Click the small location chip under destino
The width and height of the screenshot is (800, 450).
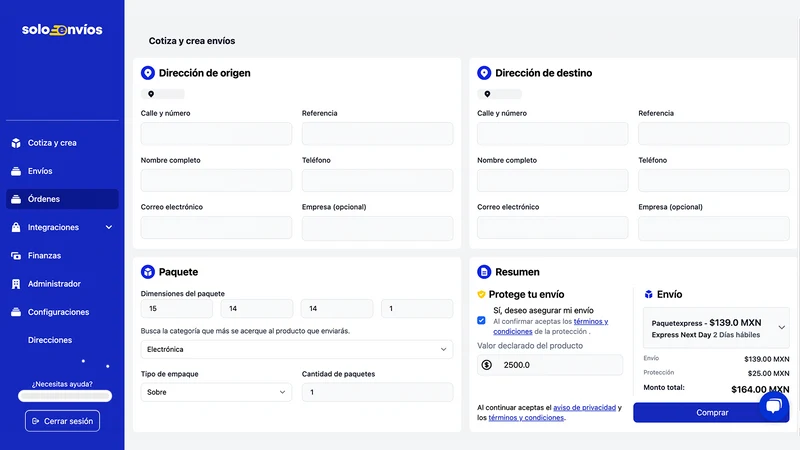pyautogui.click(x=499, y=94)
